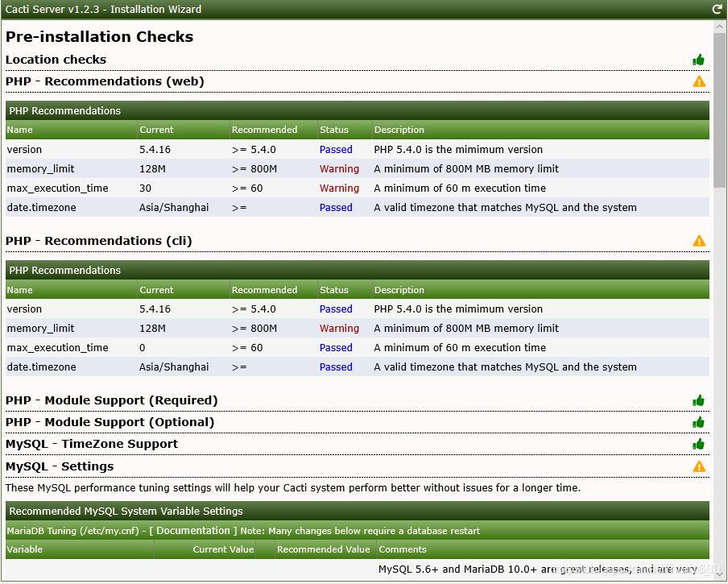
Task: Click the scrollbar down arrow
Action: coord(720,574)
